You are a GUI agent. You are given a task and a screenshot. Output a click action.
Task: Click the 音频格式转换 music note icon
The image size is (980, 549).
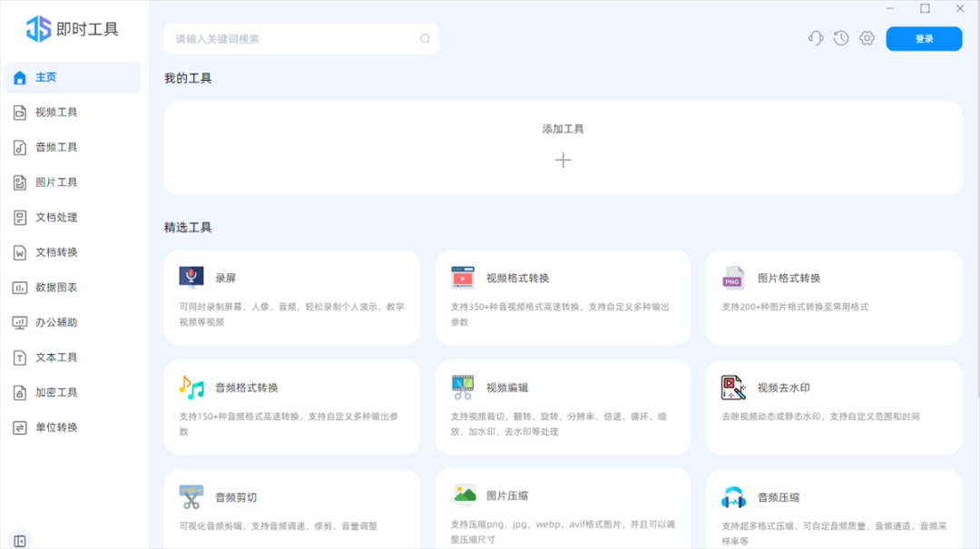point(191,386)
